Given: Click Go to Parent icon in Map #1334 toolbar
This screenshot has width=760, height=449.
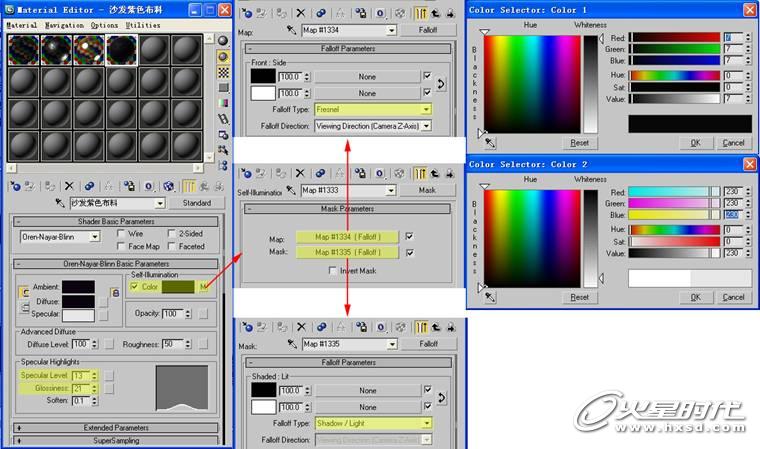Looking at the screenshot, I should pos(435,13).
